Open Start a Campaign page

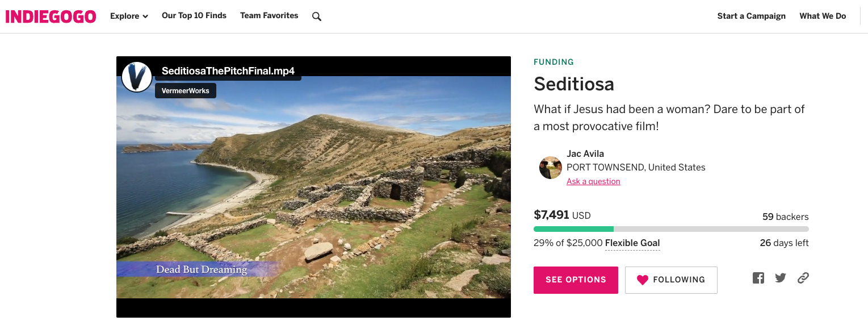751,16
